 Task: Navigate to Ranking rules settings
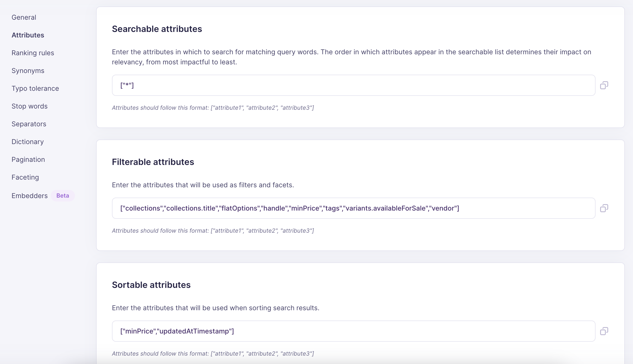(x=33, y=53)
